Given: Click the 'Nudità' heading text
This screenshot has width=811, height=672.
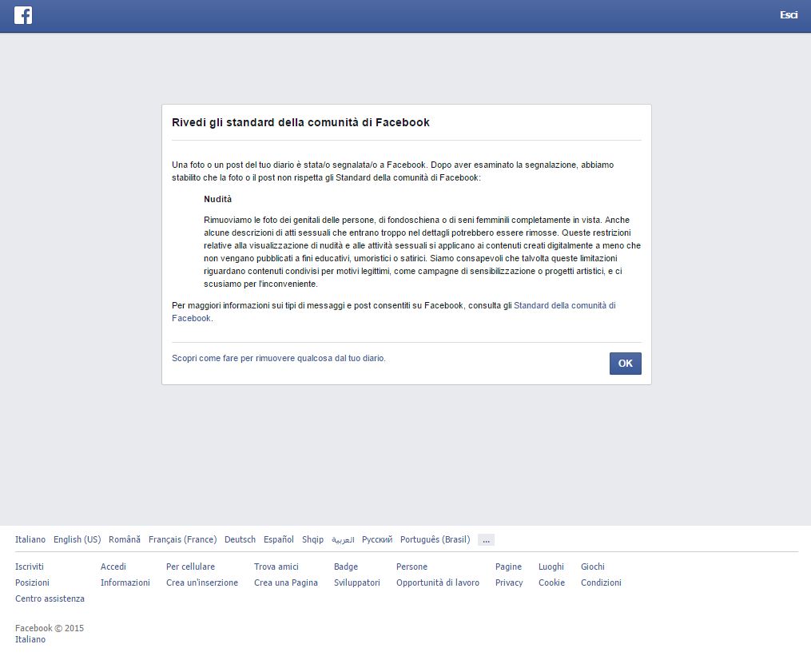Looking at the screenshot, I should [218, 199].
